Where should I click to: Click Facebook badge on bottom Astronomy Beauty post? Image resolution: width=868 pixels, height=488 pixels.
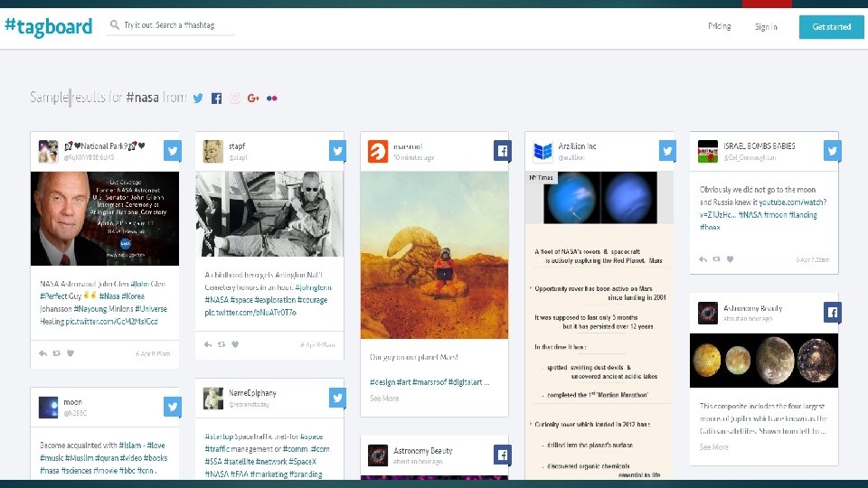(502, 455)
